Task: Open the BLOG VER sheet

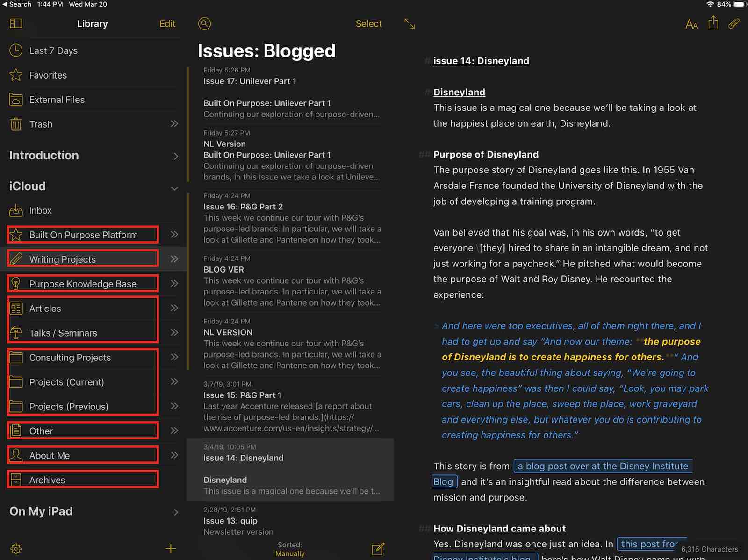Action: point(290,281)
